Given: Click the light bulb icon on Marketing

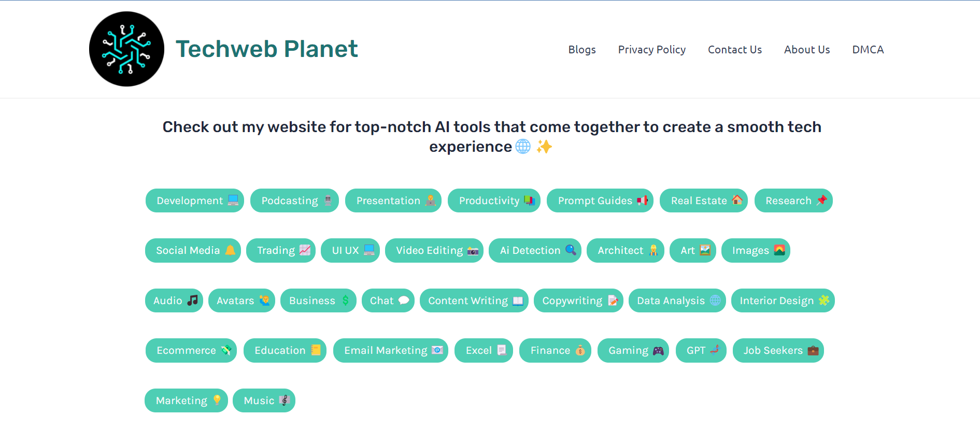Looking at the screenshot, I should (217, 400).
